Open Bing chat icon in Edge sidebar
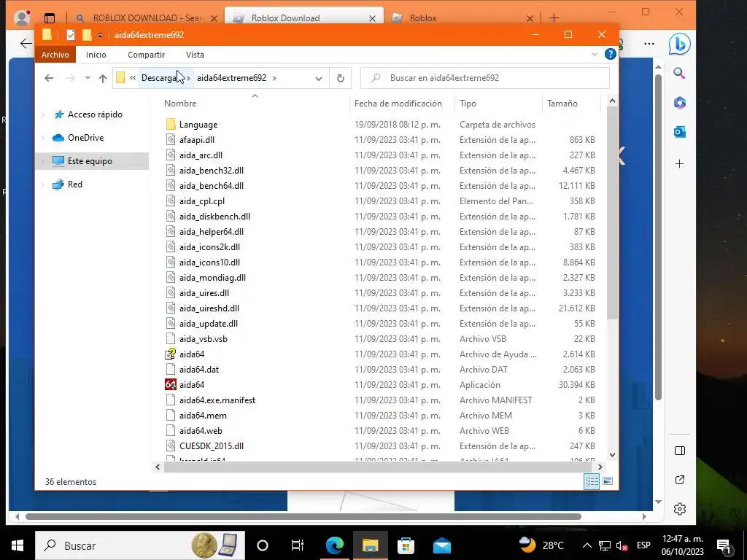The height and width of the screenshot is (560, 747). click(x=679, y=44)
